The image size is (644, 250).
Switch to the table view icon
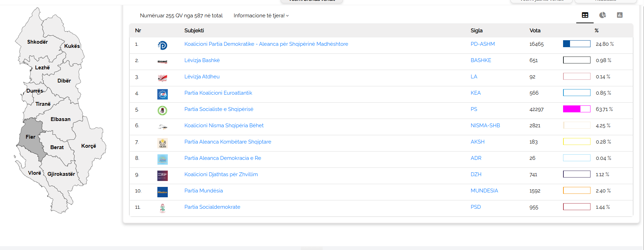point(585,15)
